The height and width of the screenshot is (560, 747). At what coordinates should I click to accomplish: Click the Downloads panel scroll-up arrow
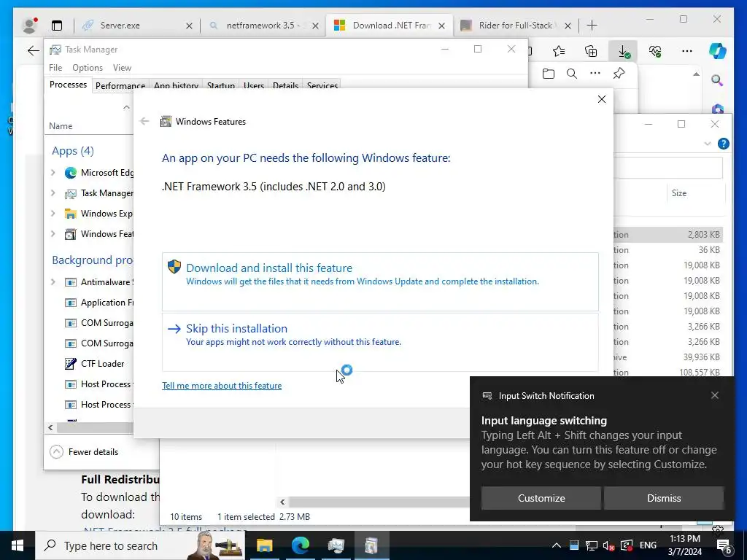click(696, 74)
